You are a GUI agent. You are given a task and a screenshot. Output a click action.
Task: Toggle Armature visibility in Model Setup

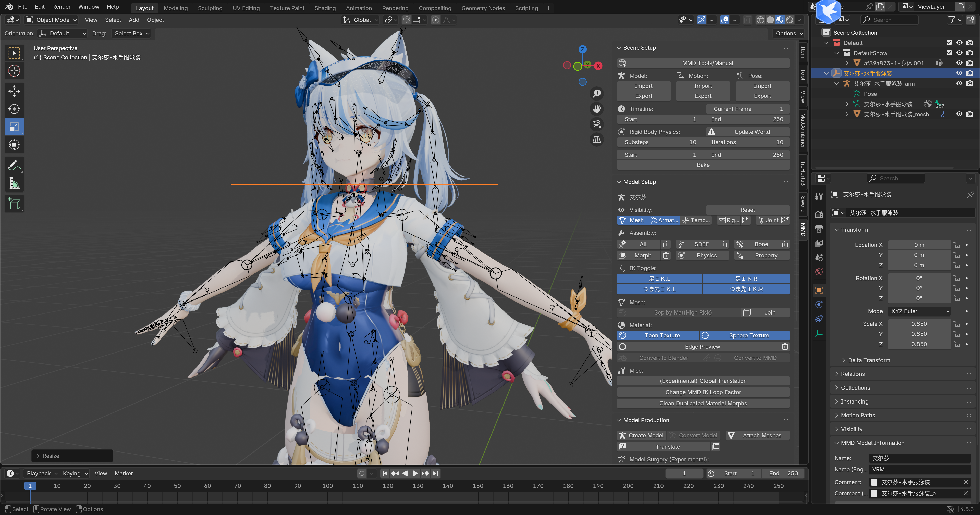[x=664, y=220]
